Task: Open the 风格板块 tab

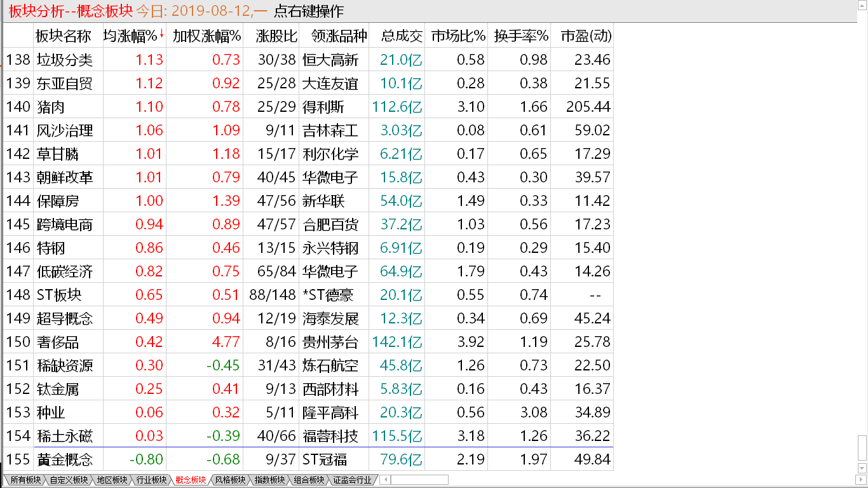Action: (230, 480)
